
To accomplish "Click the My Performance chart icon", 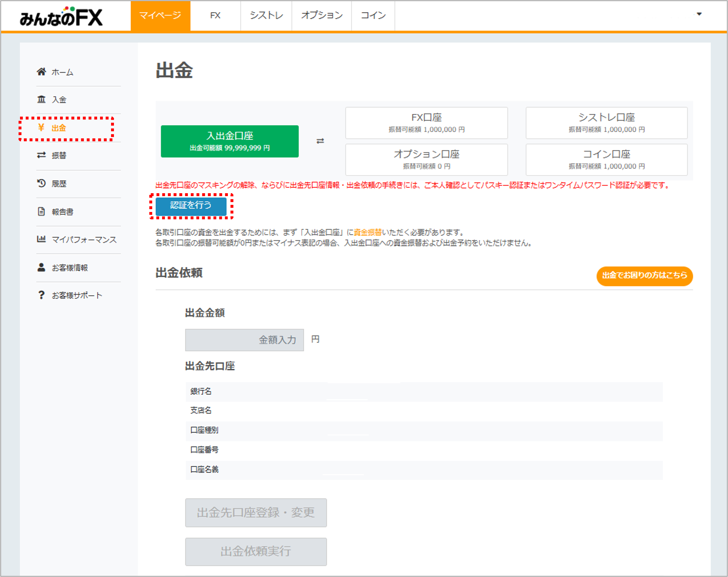I will click(x=41, y=239).
